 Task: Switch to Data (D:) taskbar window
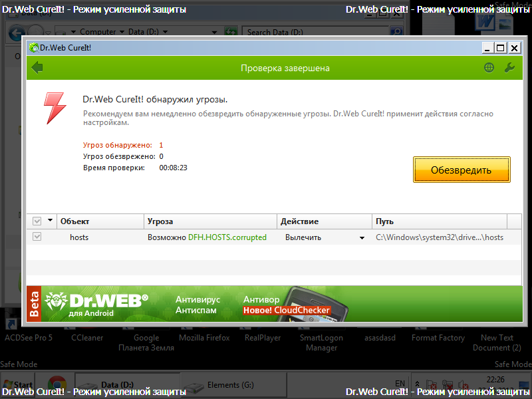128,385
